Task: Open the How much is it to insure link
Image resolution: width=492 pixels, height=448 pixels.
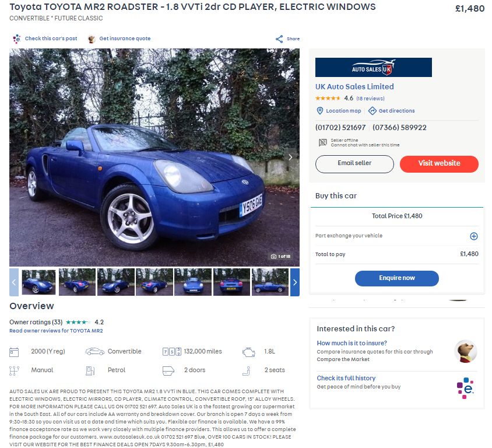Action: 352,343
